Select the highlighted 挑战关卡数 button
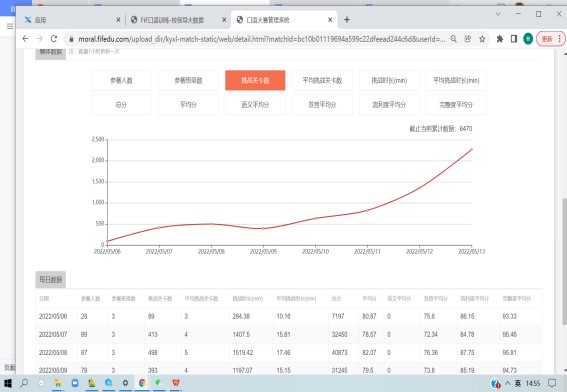Screen dimensions: 567x392 click(255, 80)
